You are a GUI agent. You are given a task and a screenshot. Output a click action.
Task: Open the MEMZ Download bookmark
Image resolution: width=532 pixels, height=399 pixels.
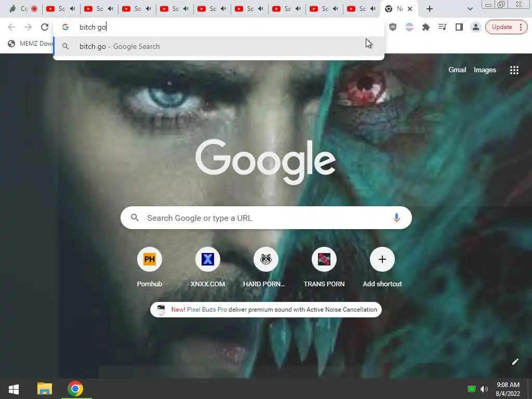[x=31, y=44]
